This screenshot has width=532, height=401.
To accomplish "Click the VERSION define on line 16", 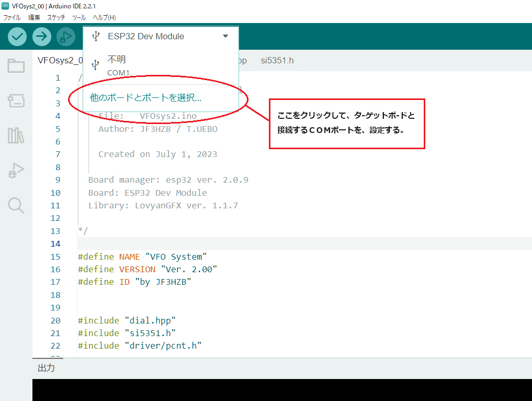I will coord(137,269).
